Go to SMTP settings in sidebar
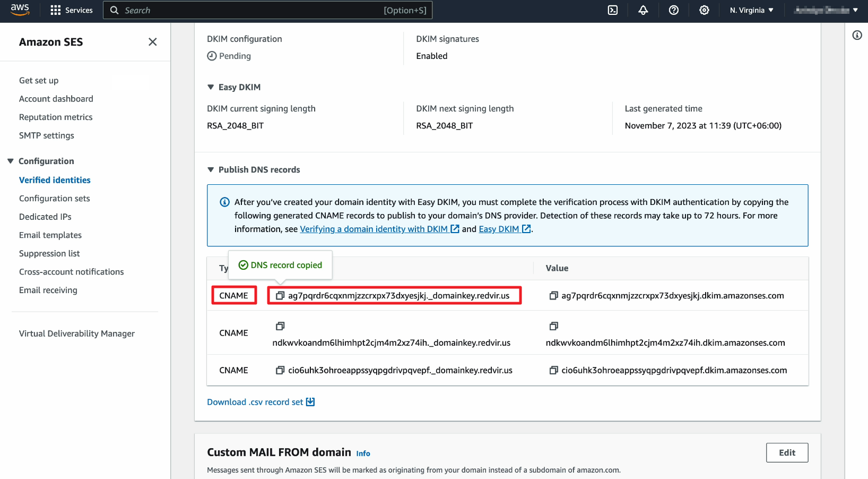The height and width of the screenshot is (479, 868). pyautogui.click(x=47, y=135)
